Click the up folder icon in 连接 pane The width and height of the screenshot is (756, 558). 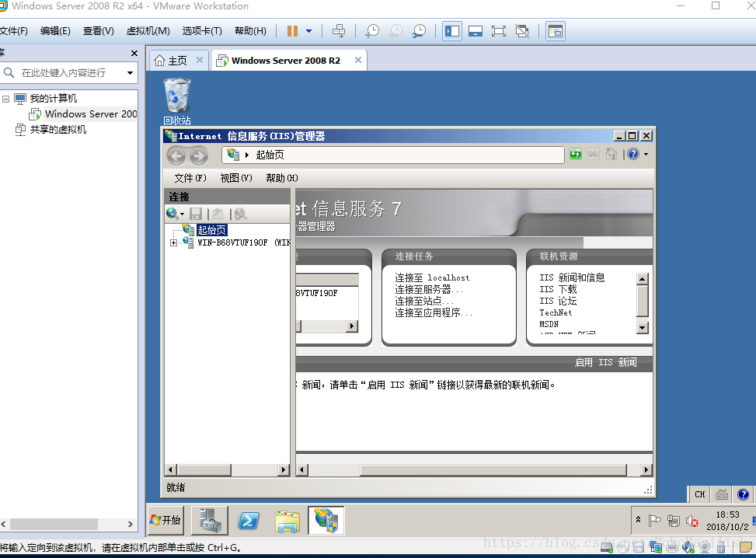point(218,214)
